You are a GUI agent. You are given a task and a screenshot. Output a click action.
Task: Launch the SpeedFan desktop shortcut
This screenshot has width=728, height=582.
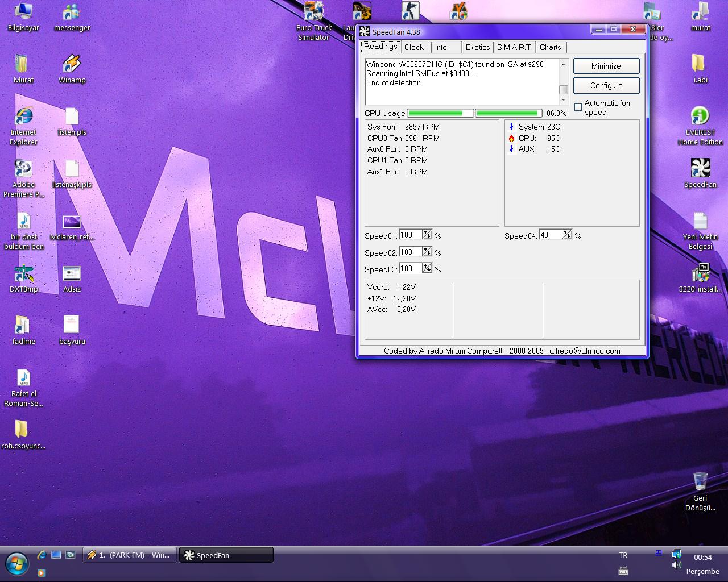pyautogui.click(x=700, y=173)
